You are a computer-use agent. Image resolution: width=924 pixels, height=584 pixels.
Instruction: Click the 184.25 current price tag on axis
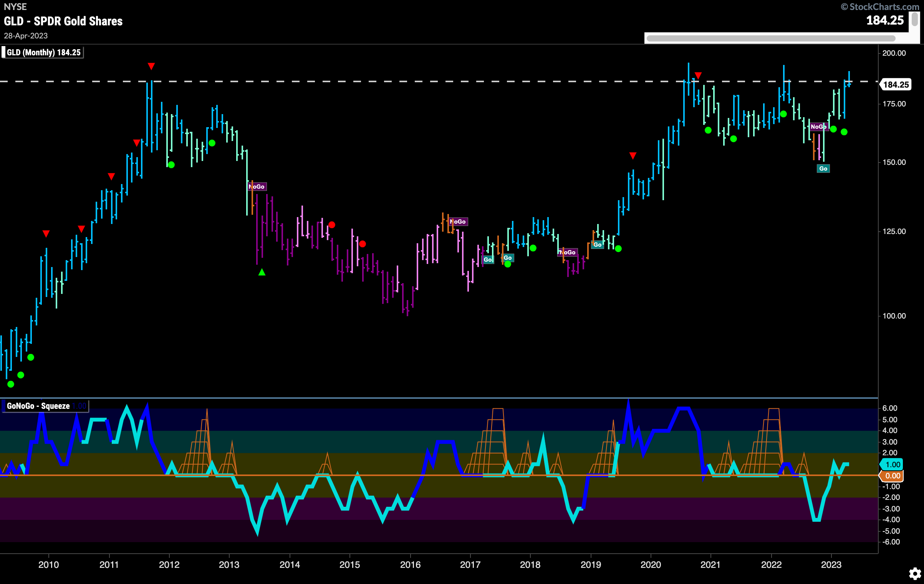click(x=896, y=85)
